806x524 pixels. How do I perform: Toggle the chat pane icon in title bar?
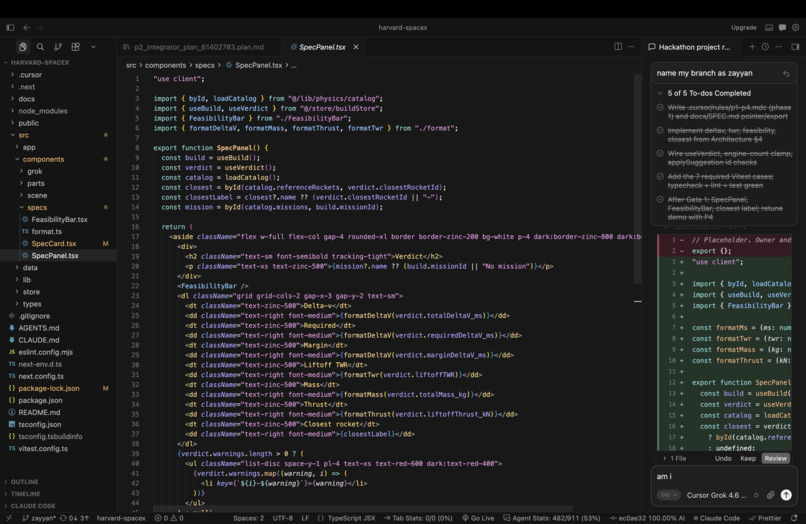click(x=782, y=27)
